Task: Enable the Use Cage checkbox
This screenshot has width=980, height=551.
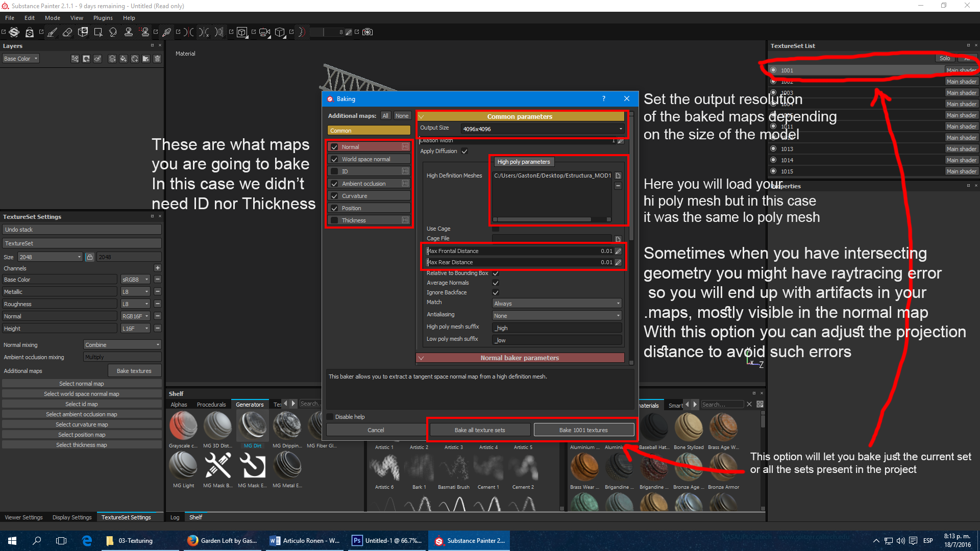Action: point(496,229)
